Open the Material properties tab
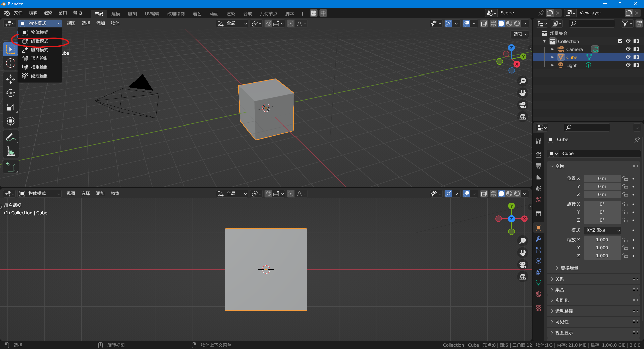 538,294
